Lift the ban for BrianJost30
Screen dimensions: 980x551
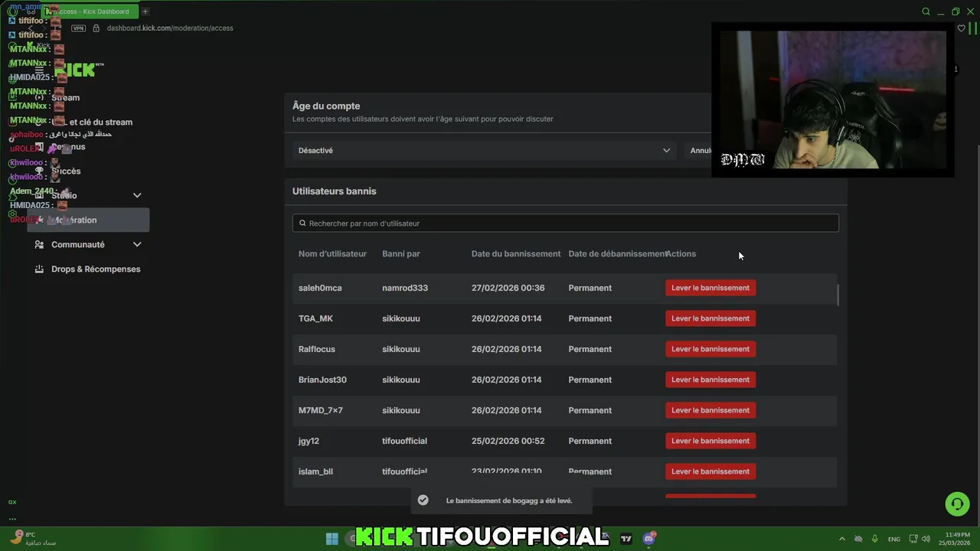(x=710, y=380)
